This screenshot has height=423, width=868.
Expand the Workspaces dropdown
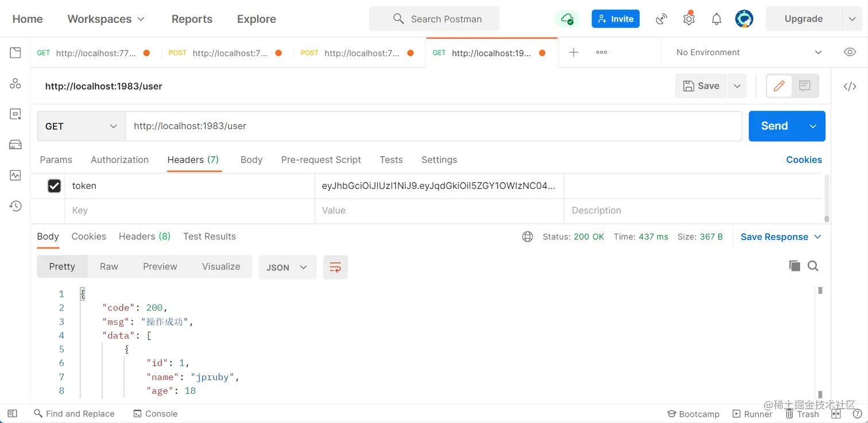tap(106, 19)
